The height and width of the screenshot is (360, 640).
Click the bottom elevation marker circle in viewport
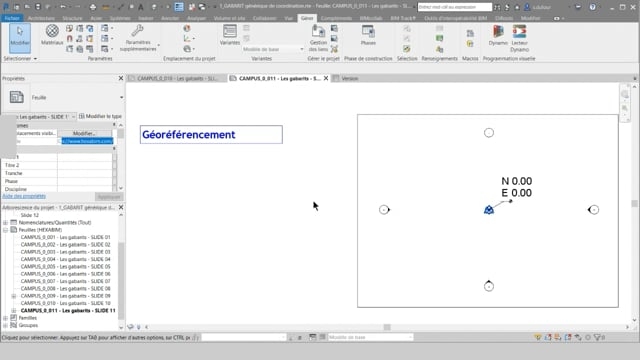(x=489, y=286)
